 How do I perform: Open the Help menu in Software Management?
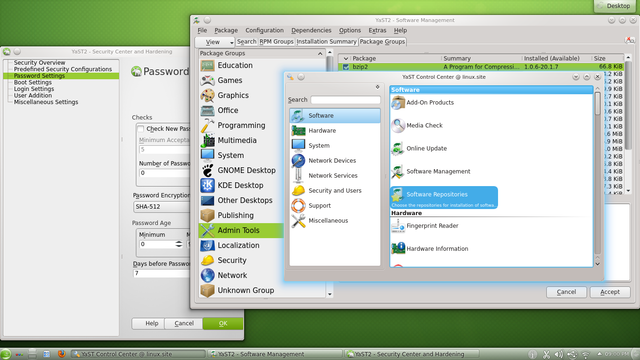pyautogui.click(x=400, y=30)
